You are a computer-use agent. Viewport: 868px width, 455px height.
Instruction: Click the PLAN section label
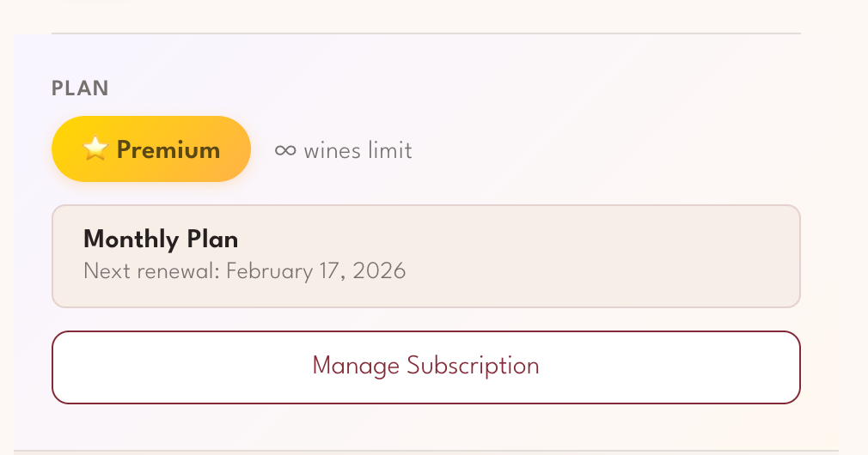click(x=80, y=88)
